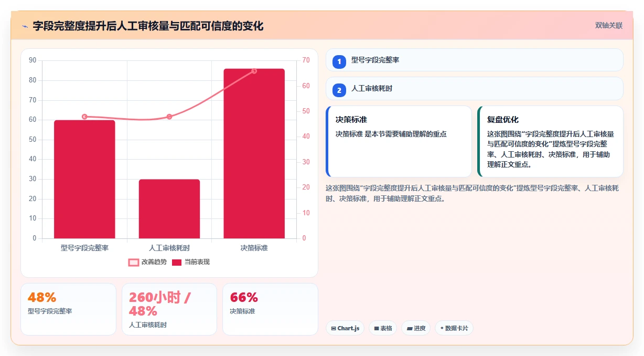
Task: Click the 决策标准 是本节需要辅助理解的重点 description text
Action: [x=391, y=134]
